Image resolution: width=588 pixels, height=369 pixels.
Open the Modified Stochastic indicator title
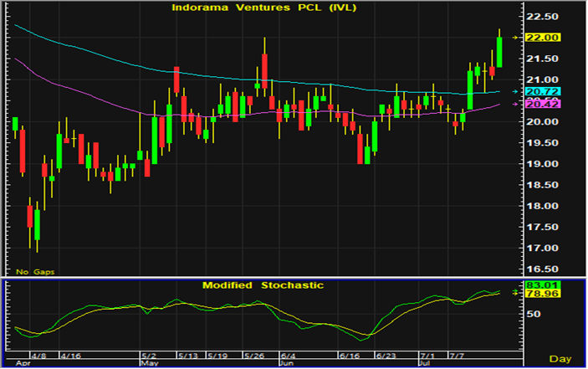262,285
